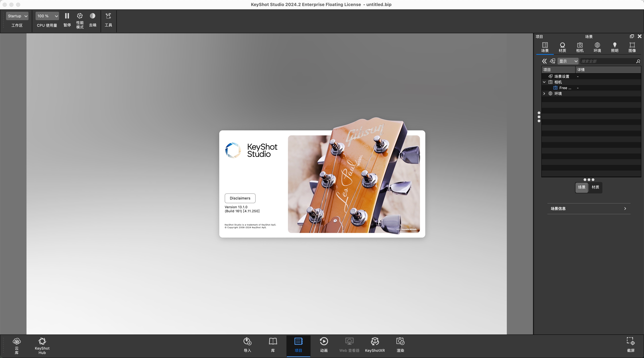The image size is (644, 358).
Task: Open the 库 library panel
Action: pyautogui.click(x=273, y=345)
